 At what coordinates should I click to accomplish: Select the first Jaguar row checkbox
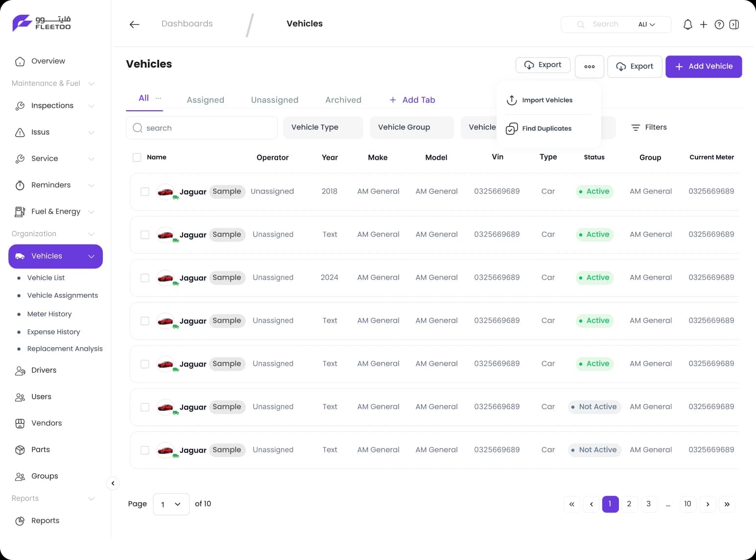pyautogui.click(x=145, y=192)
